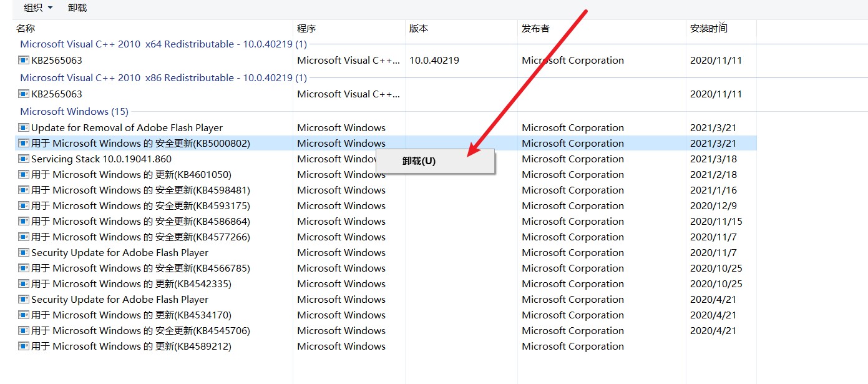The height and width of the screenshot is (384, 868).
Task: Sort by the 发布者 column header
Action: [535, 28]
